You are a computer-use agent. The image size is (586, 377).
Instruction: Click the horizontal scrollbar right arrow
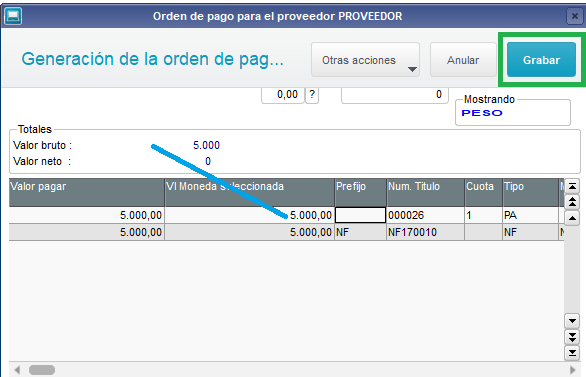click(x=572, y=370)
